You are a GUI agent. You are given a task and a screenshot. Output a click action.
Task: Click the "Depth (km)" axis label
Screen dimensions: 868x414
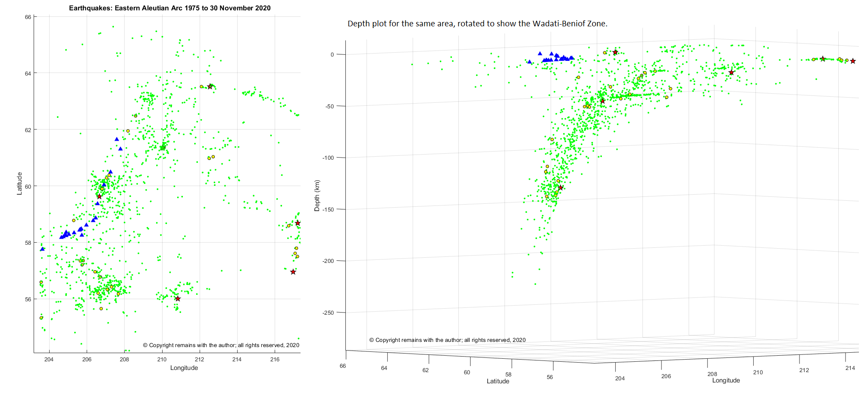pos(317,196)
